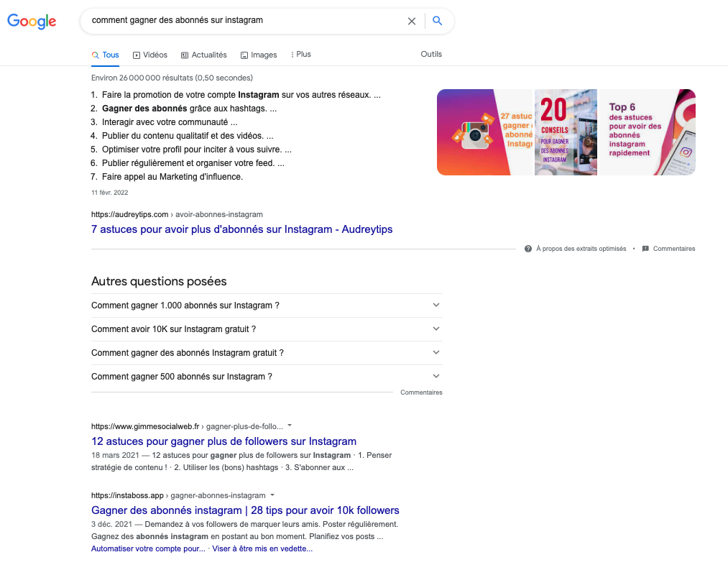This screenshot has height=570, width=728.
Task: Open the Images results tab
Action: point(259,55)
